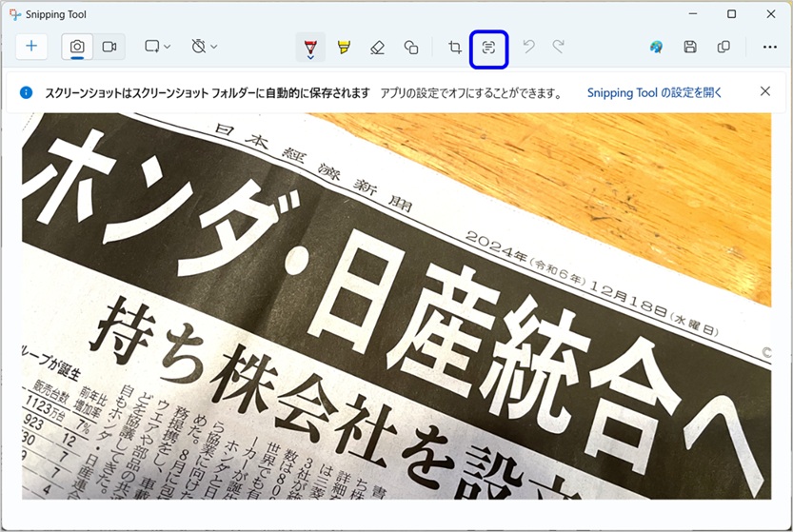Close the Snipping Tool window

(x=771, y=14)
